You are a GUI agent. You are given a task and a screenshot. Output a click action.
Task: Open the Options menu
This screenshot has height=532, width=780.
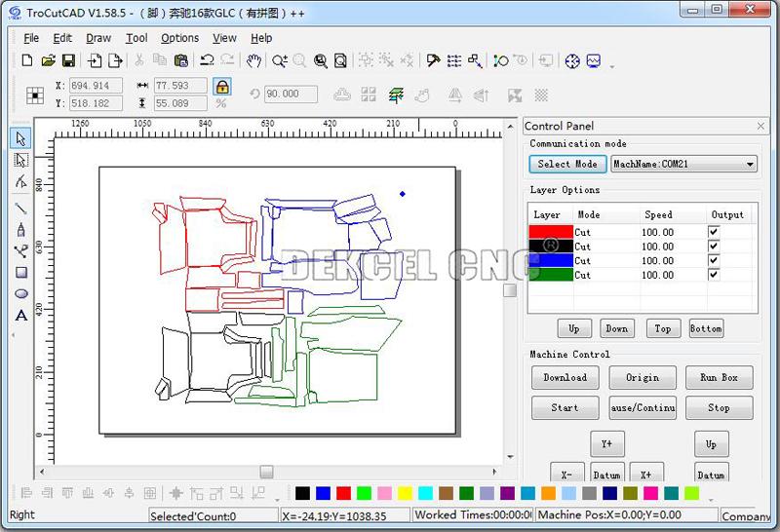tap(179, 38)
